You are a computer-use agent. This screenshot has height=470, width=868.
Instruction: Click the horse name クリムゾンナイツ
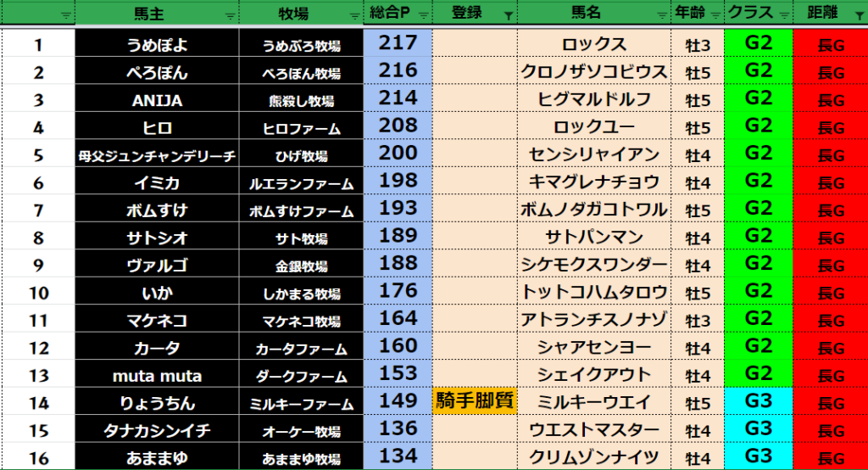tap(593, 457)
